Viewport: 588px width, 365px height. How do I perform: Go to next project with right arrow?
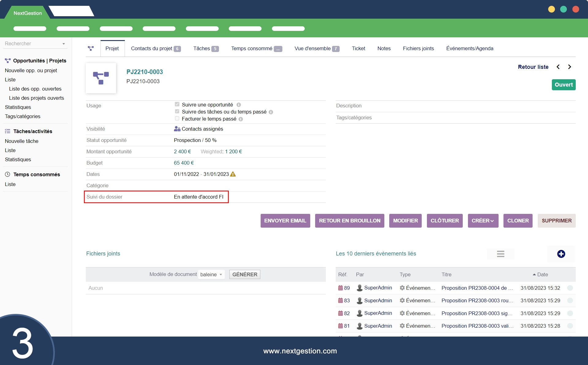click(x=570, y=67)
